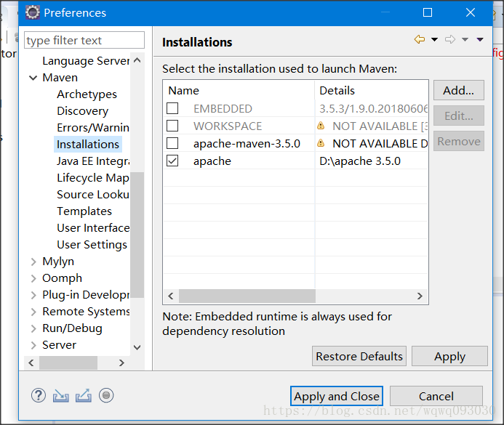Expand the Plug-in Development node
The image size is (504, 425).
33,295
